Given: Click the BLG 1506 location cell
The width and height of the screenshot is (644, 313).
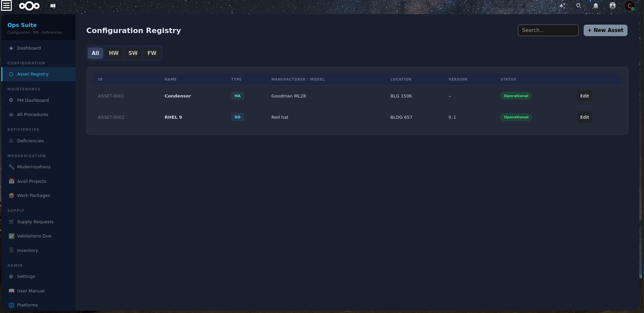Looking at the screenshot, I should click(x=401, y=96).
